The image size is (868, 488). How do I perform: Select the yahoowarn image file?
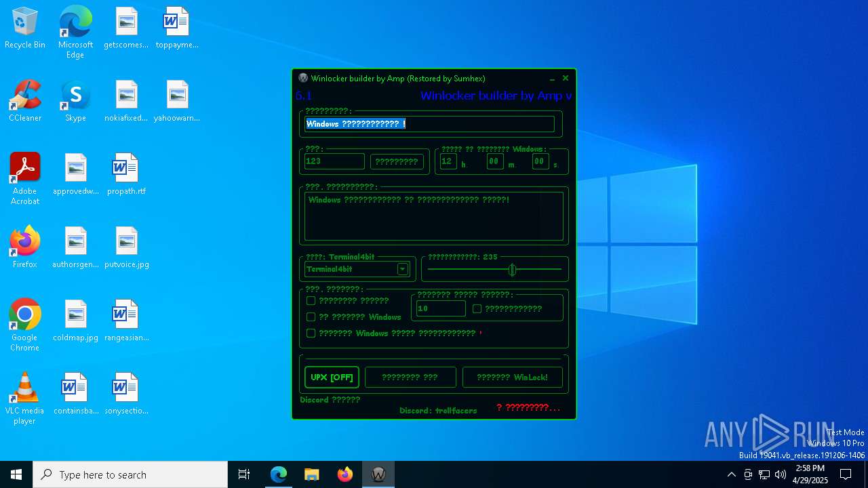(176, 102)
